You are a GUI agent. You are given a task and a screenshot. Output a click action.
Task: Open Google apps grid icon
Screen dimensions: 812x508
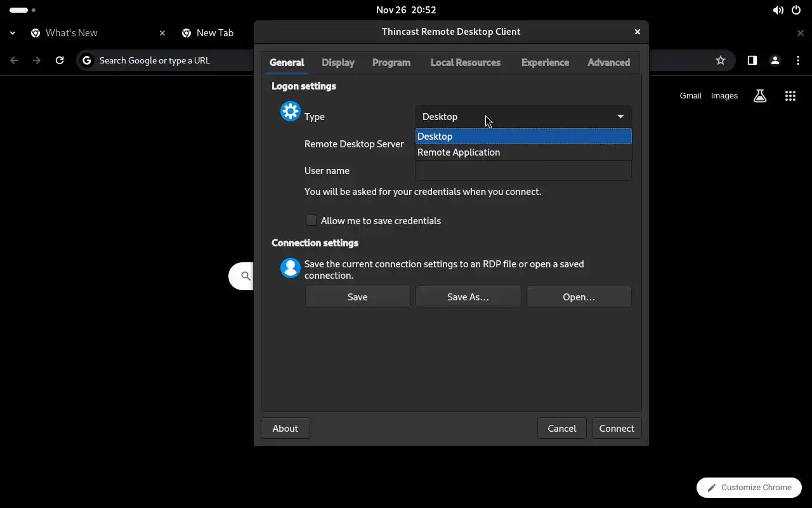point(790,96)
